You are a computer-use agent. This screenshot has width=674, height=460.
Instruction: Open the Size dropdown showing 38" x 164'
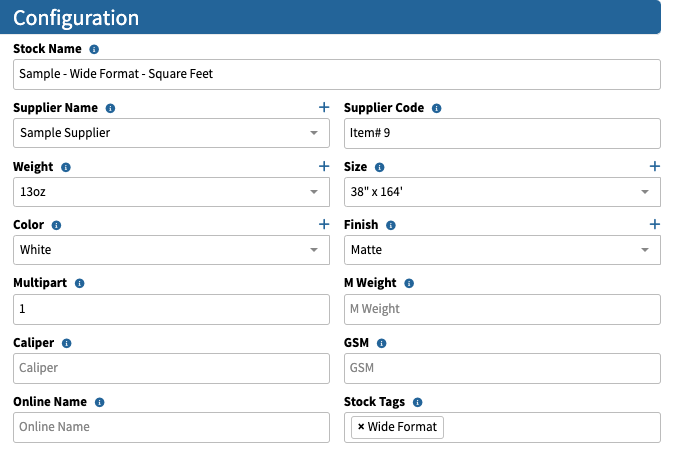coord(502,192)
